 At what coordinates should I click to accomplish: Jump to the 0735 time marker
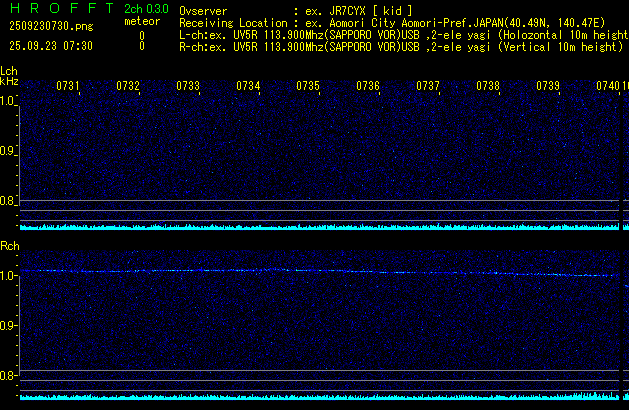click(308, 87)
